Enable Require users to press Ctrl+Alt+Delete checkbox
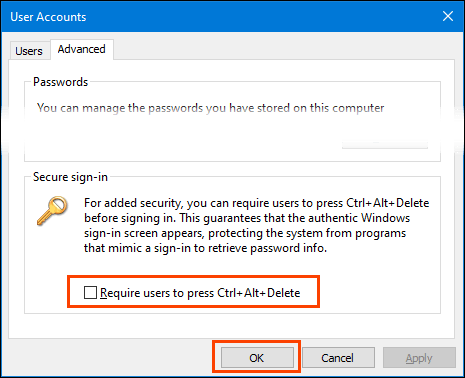The width and height of the screenshot is (465, 378). (x=90, y=293)
